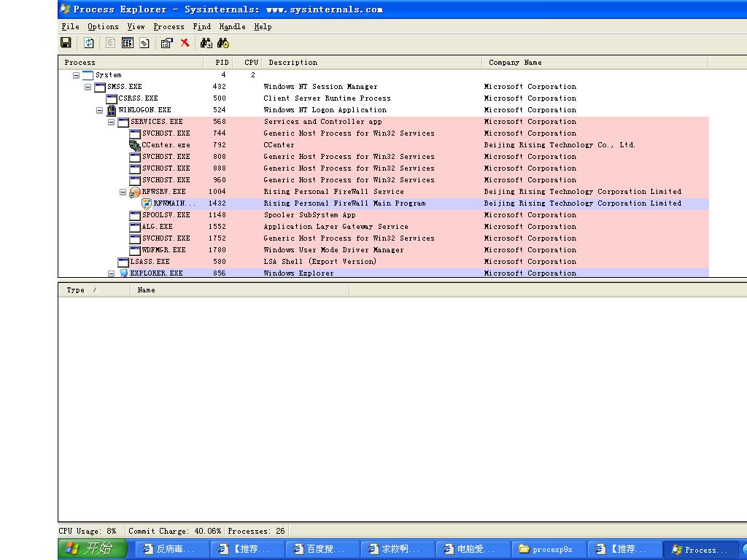Click the three-column view toolbar icon
Viewport: 747px width, 560px height.
[x=128, y=43]
